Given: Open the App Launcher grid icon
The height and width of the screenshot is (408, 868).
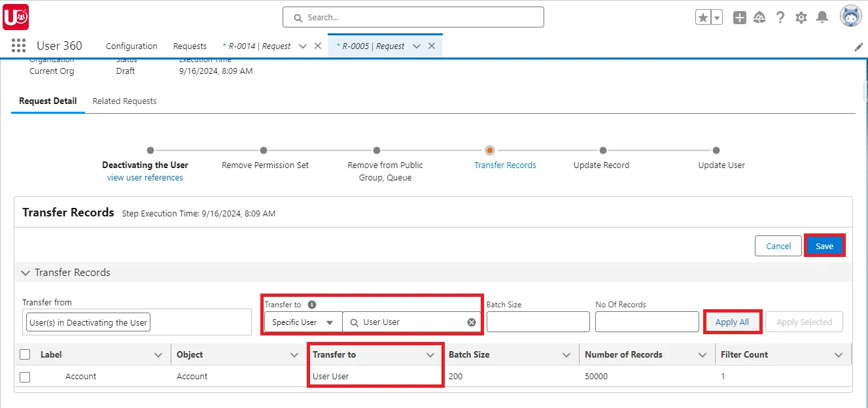Looking at the screenshot, I should [18, 45].
